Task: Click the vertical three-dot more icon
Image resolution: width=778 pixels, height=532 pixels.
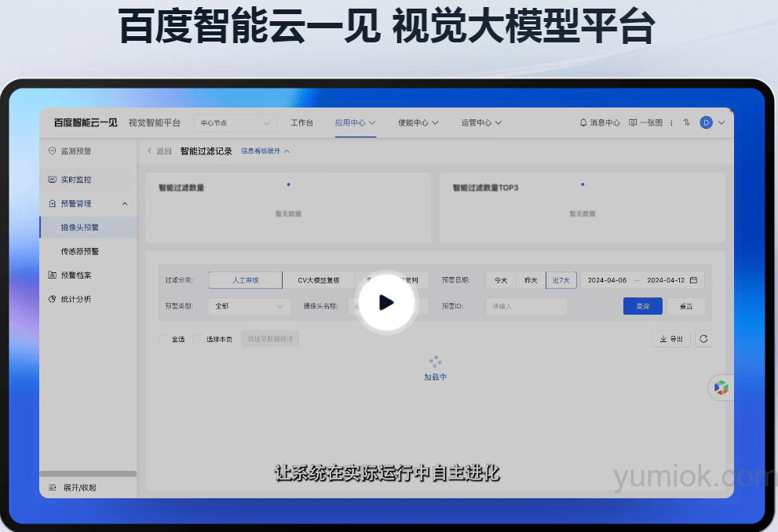Action: 671,122
